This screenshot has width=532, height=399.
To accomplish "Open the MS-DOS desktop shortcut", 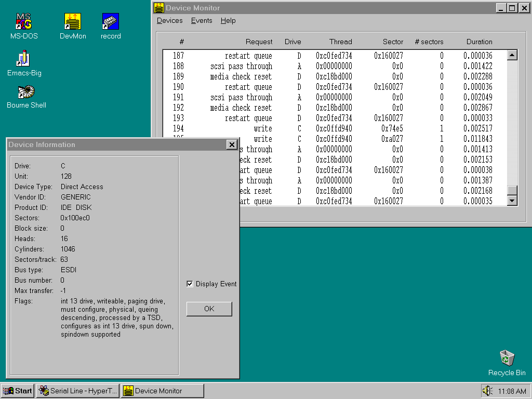I will (x=24, y=22).
